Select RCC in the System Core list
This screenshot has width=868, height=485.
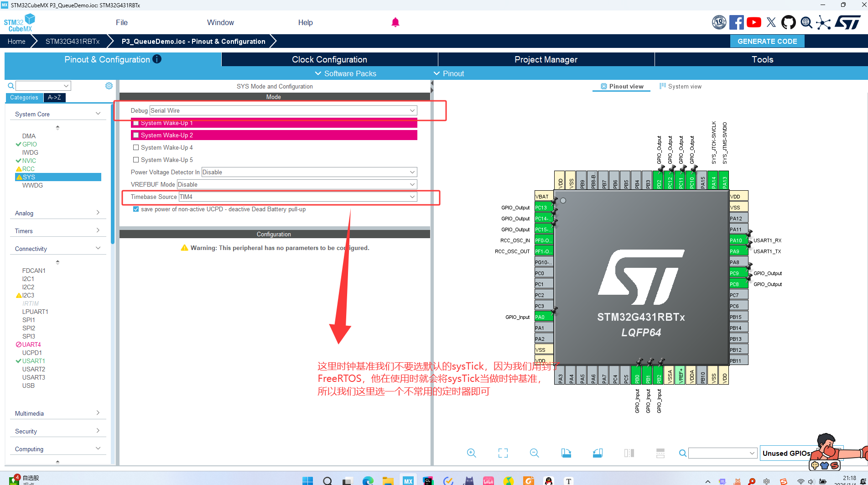[28, 169]
